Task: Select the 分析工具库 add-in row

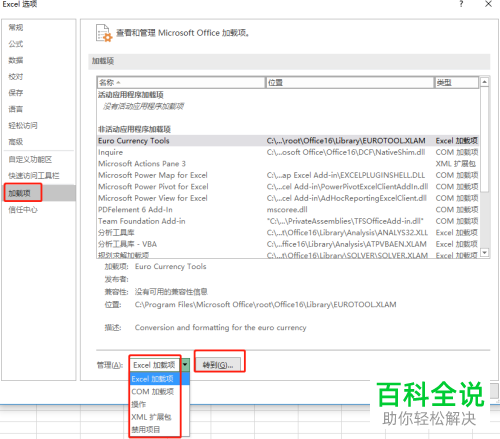Action: point(288,233)
